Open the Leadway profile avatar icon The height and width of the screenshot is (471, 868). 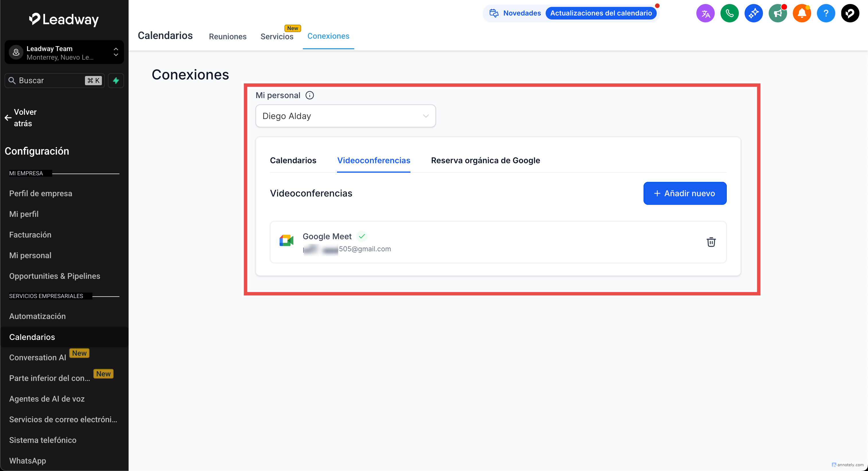[850, 13]
